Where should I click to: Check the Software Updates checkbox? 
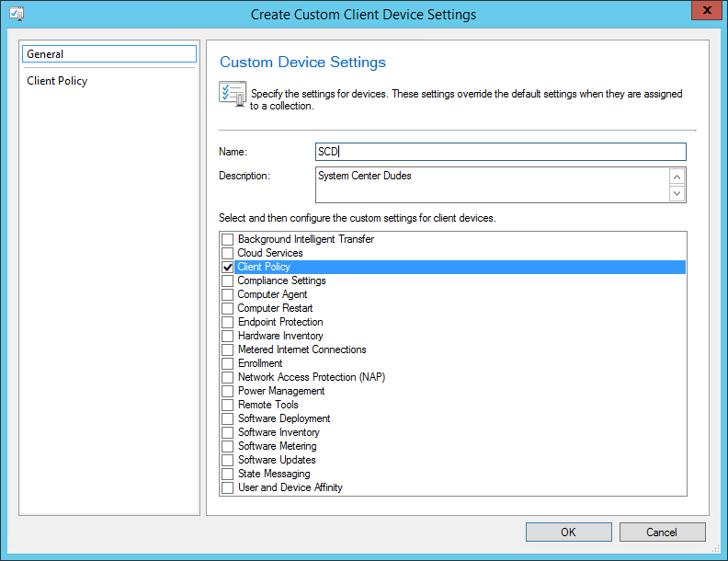pyautogui.click(x=228, y=460)
